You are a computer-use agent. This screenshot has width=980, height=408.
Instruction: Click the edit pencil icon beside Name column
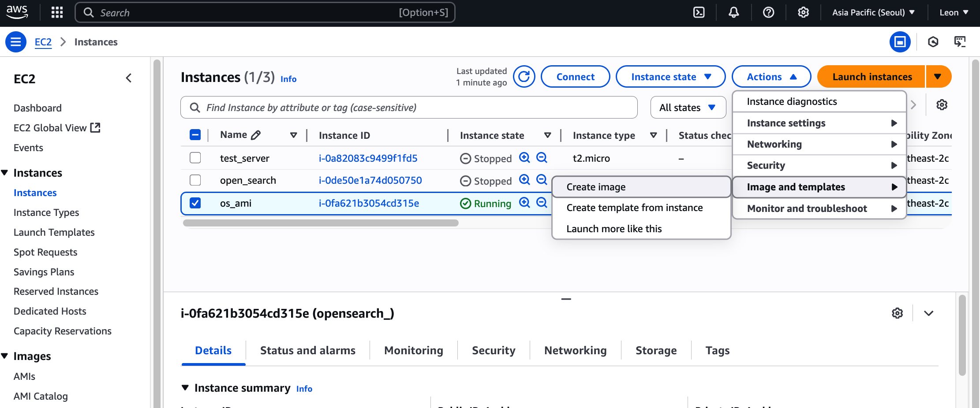[x=256, y=135]
